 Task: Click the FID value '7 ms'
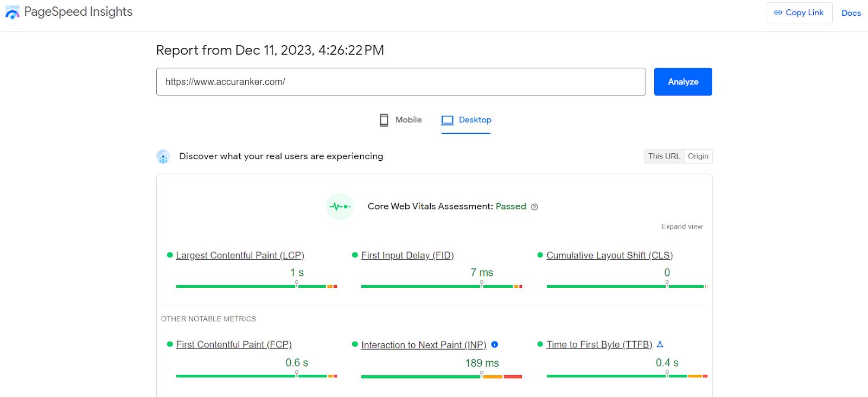click(x=482, y=273)
